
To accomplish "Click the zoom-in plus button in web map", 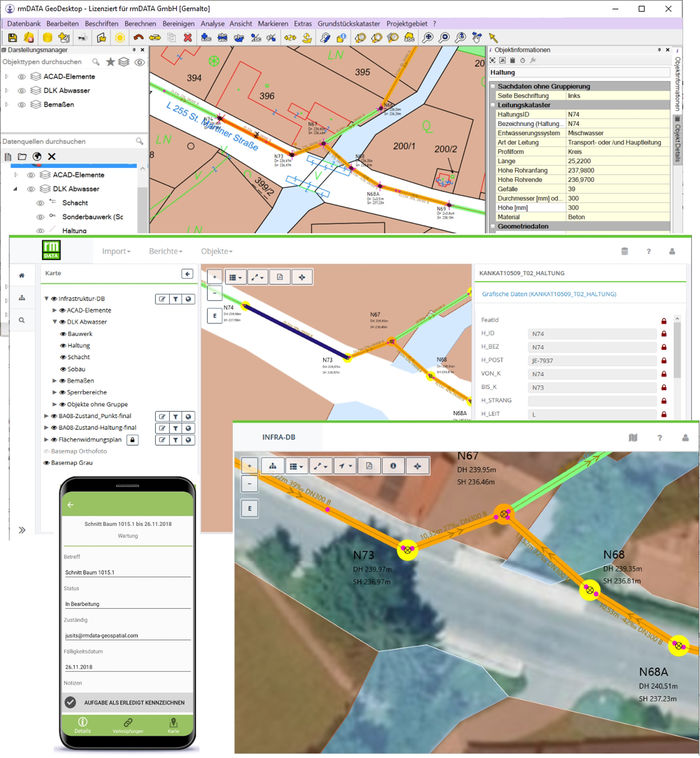I will (x=215, y=277).
